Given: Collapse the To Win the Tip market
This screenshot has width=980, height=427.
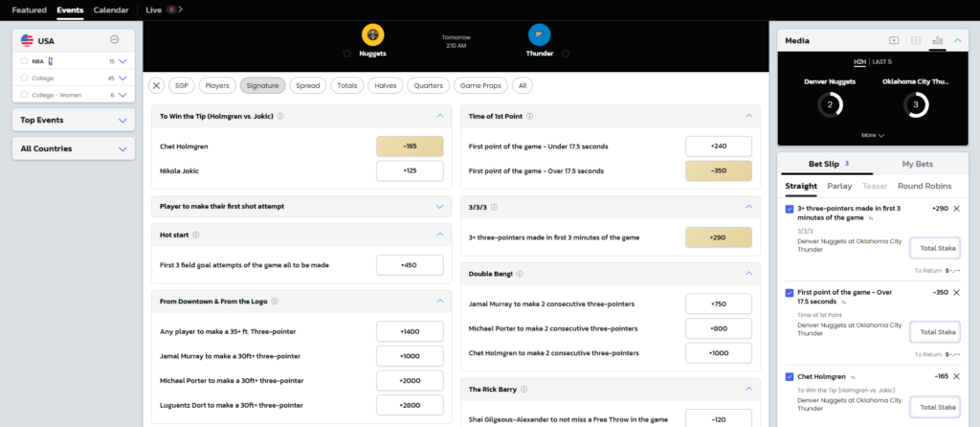Looking at the screenshot, I should tap(440, 116).
